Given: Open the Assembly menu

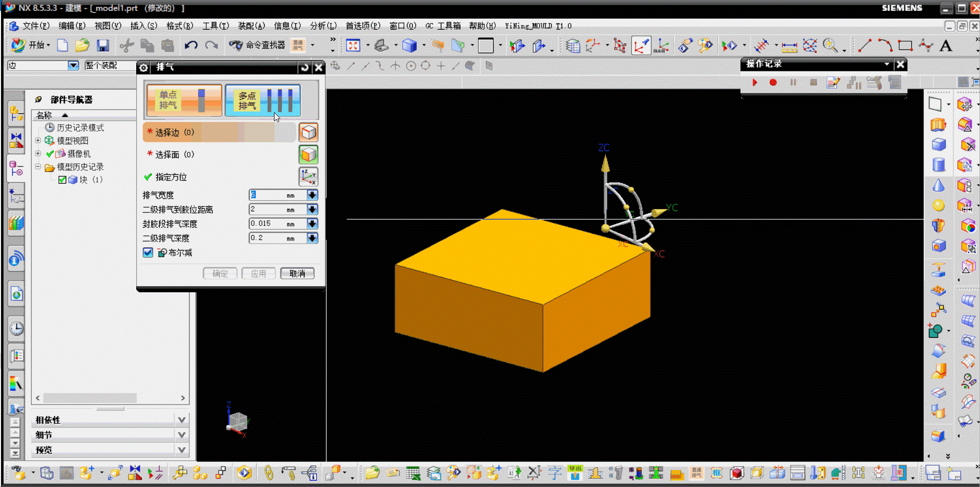Looking at the screenshot, I should coord(251,26).
